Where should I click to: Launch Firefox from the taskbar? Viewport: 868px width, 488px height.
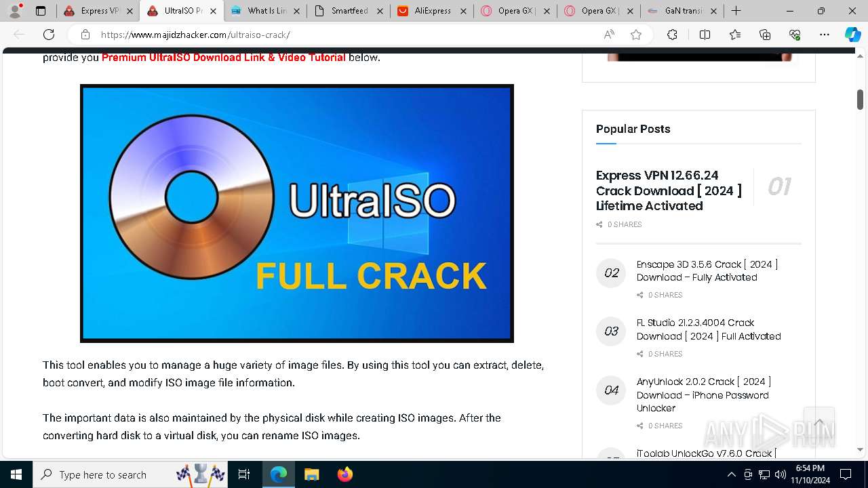click(x=344, y=474)
